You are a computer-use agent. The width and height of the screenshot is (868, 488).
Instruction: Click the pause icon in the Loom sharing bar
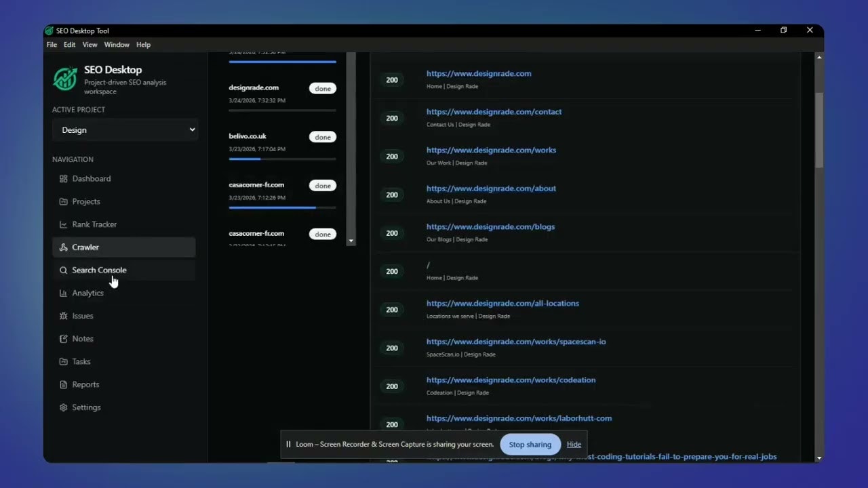click(288, 445)
